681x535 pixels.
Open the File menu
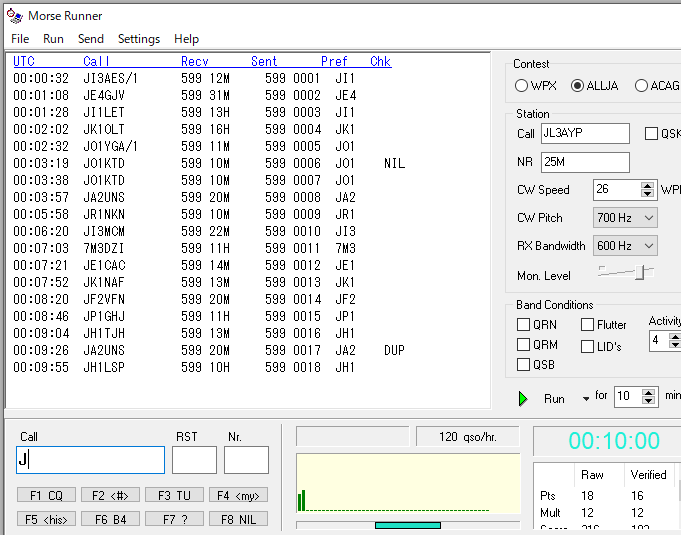20,39
